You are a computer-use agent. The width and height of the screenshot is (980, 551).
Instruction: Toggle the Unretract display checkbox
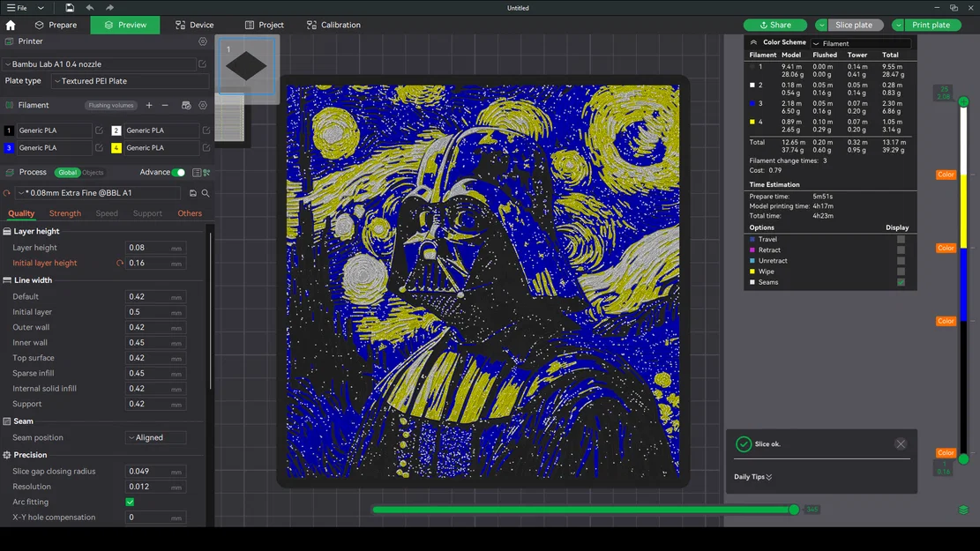point(901,260)
